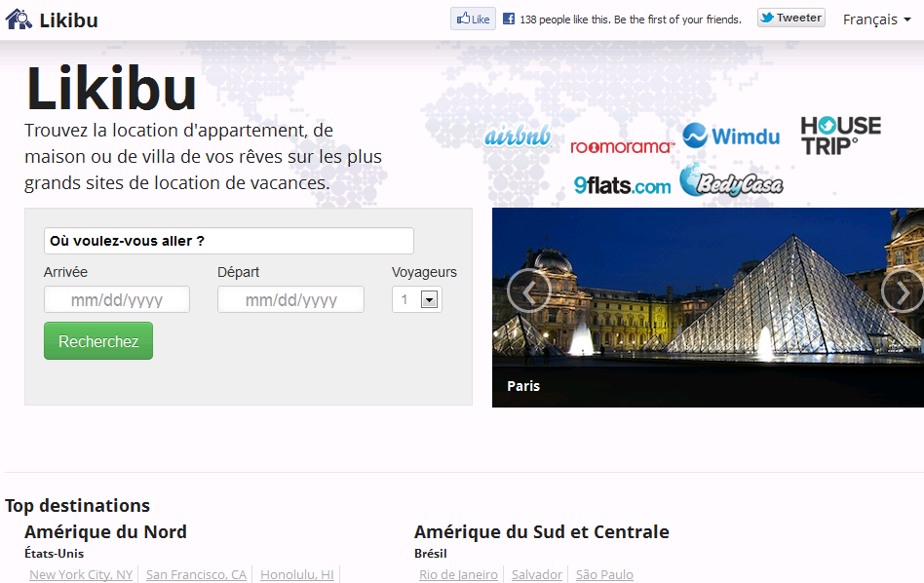
Task: Click the Arrivée date field
Action: pos(117,299)
